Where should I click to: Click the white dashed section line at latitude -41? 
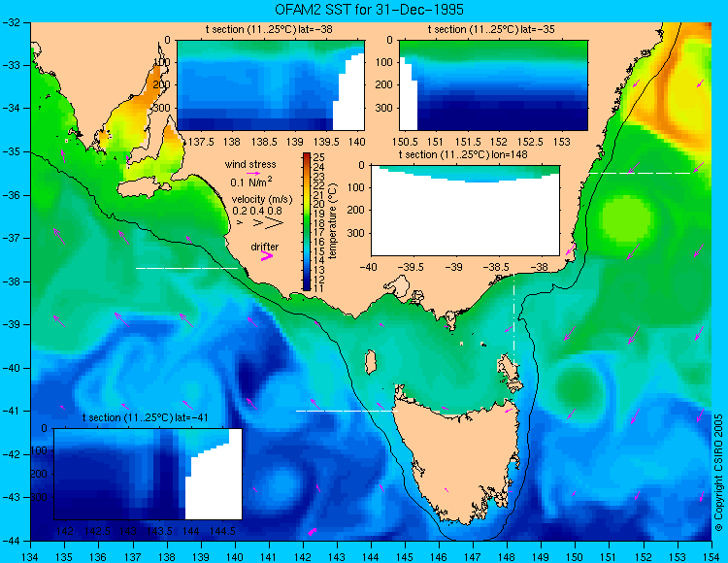tap(347, 411)
